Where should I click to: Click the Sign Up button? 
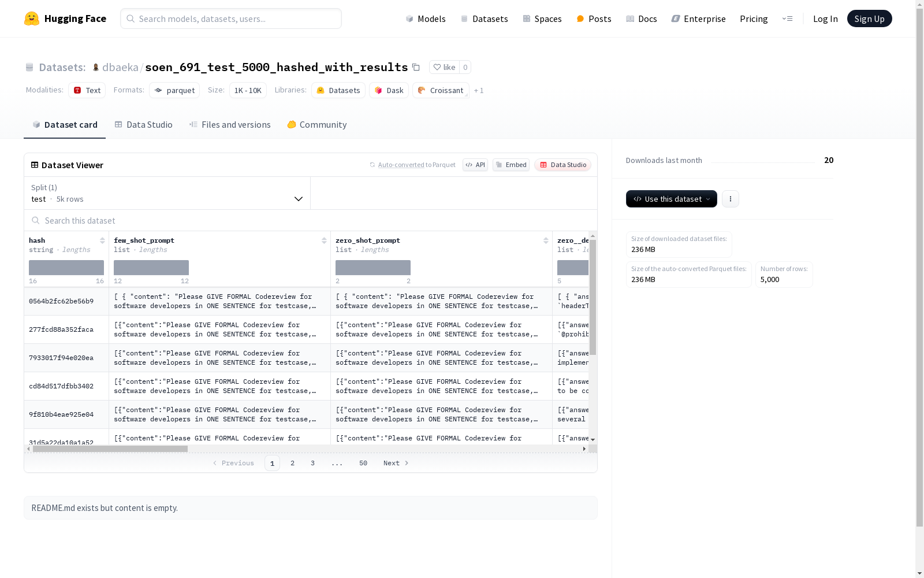pos(869,18)
